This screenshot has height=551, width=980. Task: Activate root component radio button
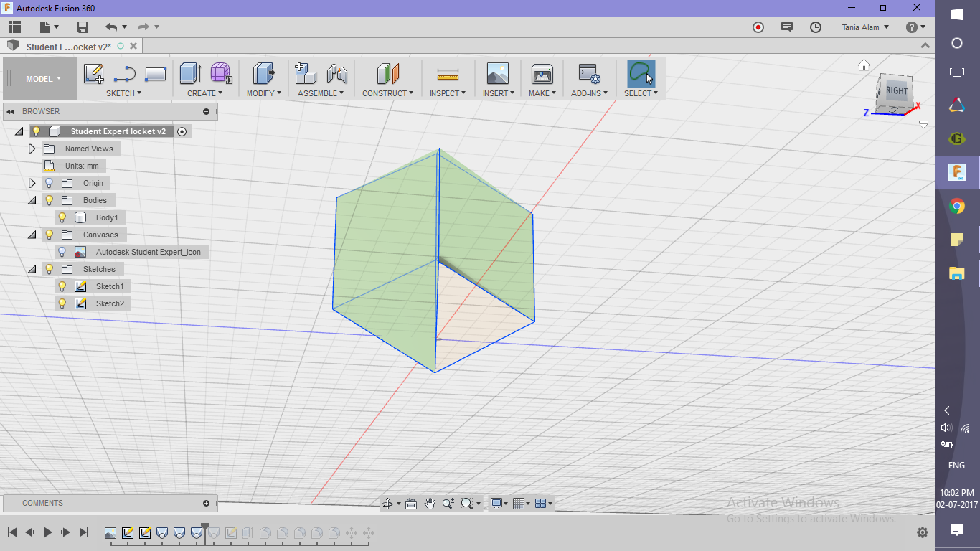182,131
